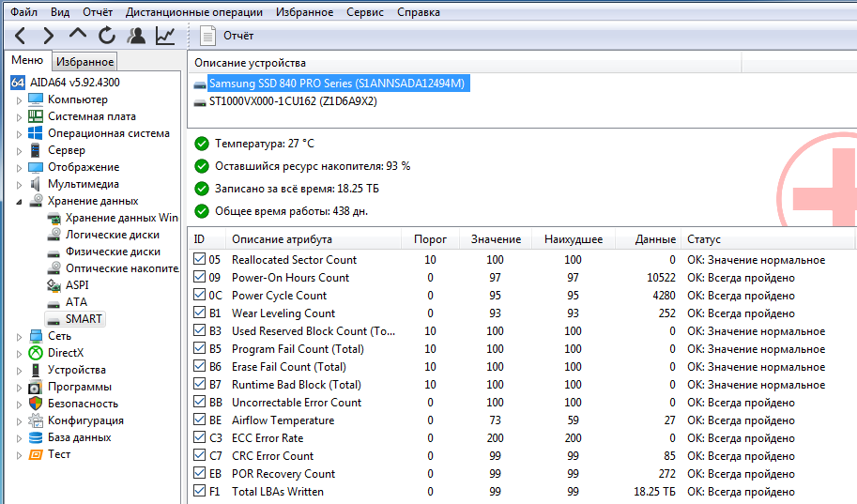Select the Устройства device icon
This screenshot has height=504, width=857.
click(36, 370)
